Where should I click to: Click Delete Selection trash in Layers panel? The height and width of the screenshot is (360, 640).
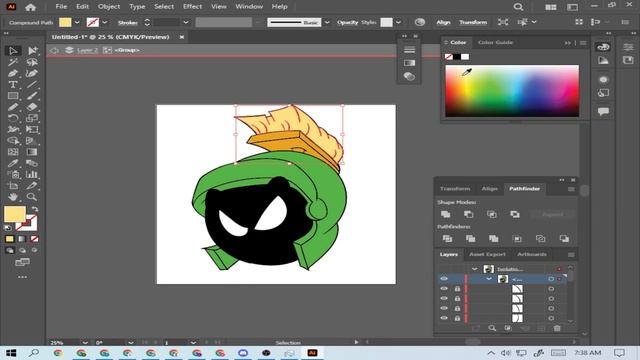tap(557, 328)
